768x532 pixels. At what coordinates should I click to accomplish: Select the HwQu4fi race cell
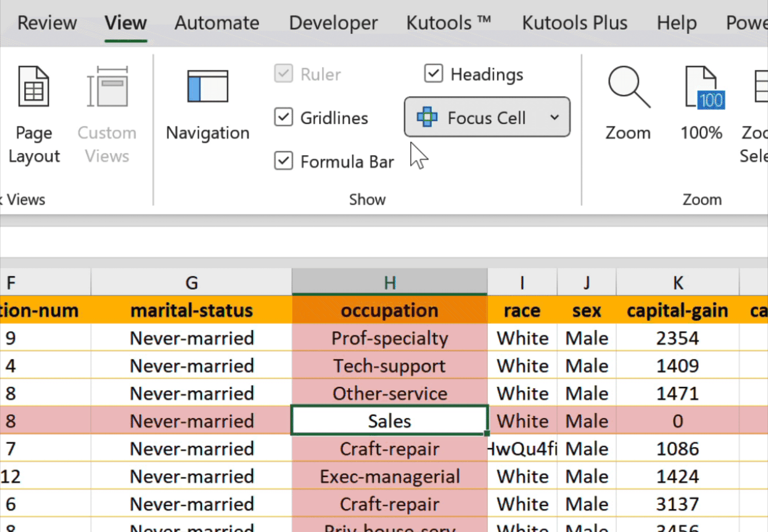(523, 448)
